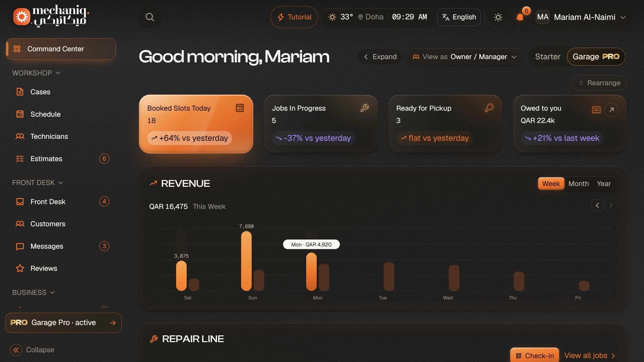Screen dimensions: 644x362
Task: Click wrench icon on Jobs In Progress card
Action: coord(365,108)
